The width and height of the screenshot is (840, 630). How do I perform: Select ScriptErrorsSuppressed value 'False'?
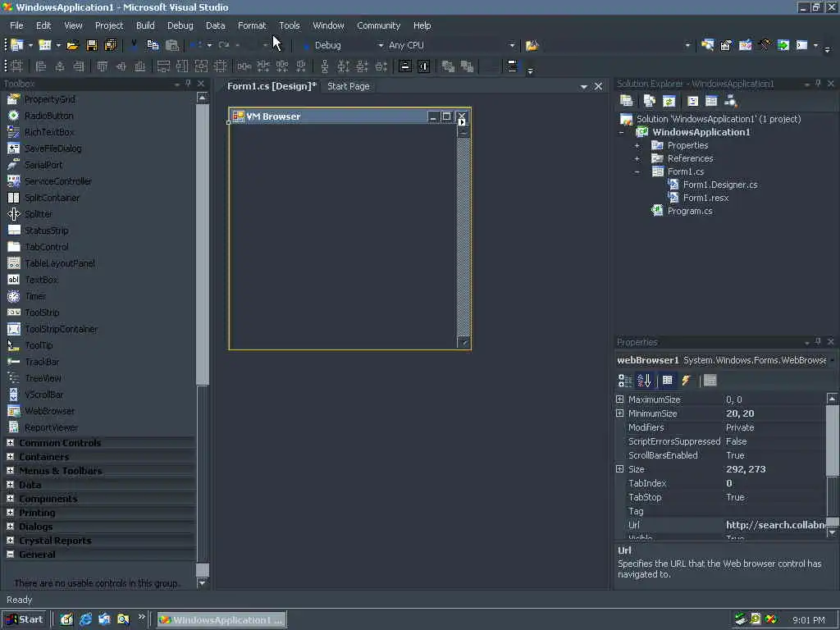tap(736, 441)
